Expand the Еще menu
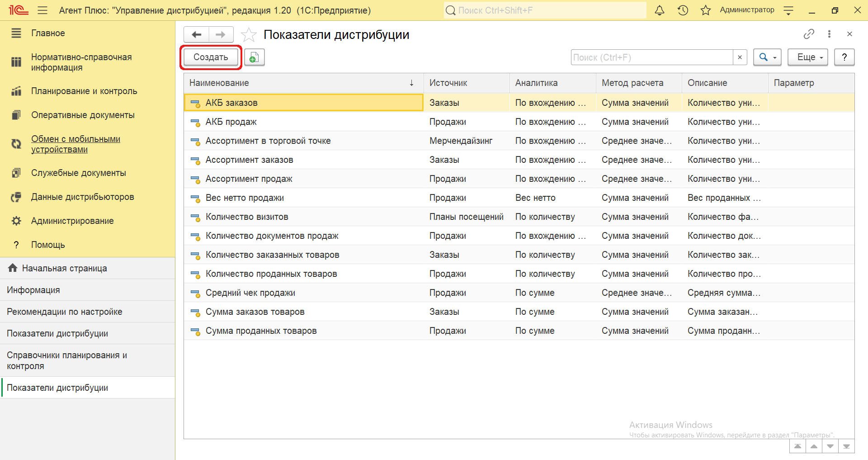Screen dimensions: 868x460 click(808, 57)
